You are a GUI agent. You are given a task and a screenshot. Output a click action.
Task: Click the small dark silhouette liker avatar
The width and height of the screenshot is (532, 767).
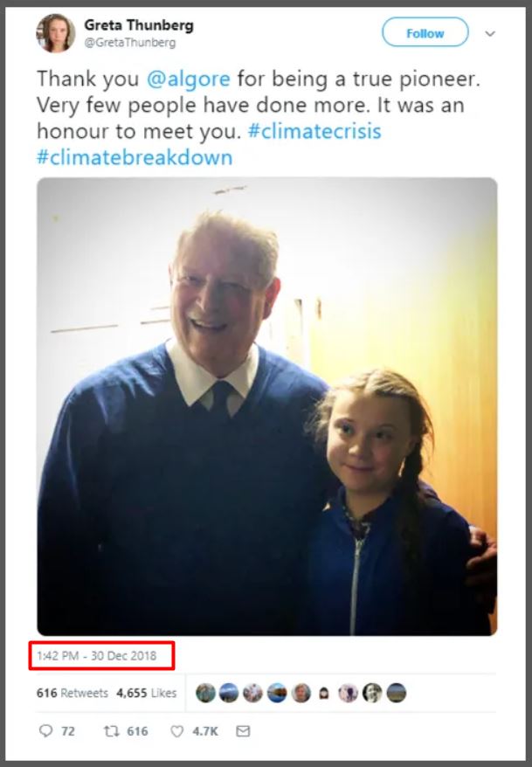[x=324, y=694]
